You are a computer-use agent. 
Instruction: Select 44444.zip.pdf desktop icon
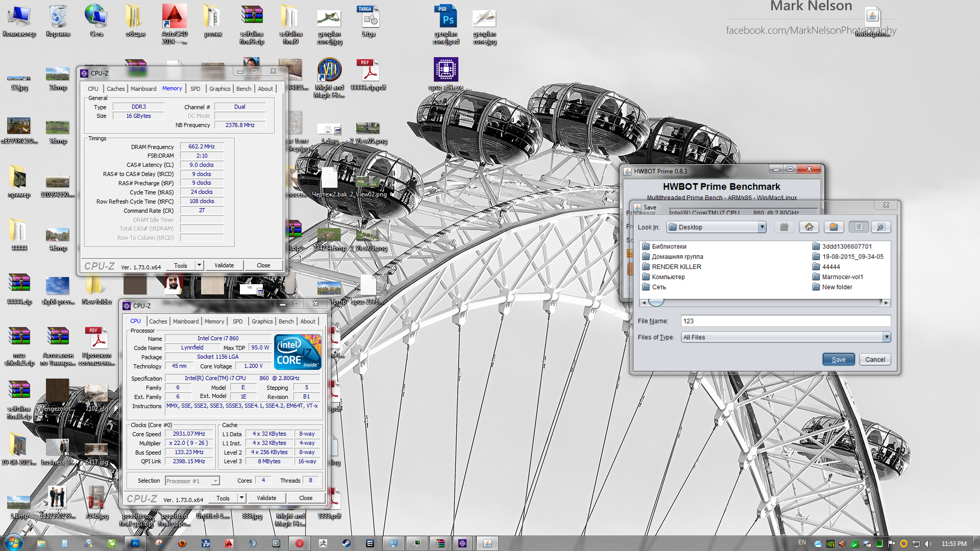tap(368, 74)
